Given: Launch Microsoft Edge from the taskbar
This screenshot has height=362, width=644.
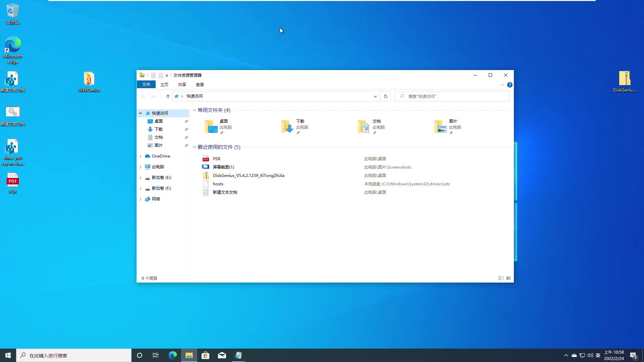Looking at the screenshot, I should pyautogui.click(x=172, y=355).
